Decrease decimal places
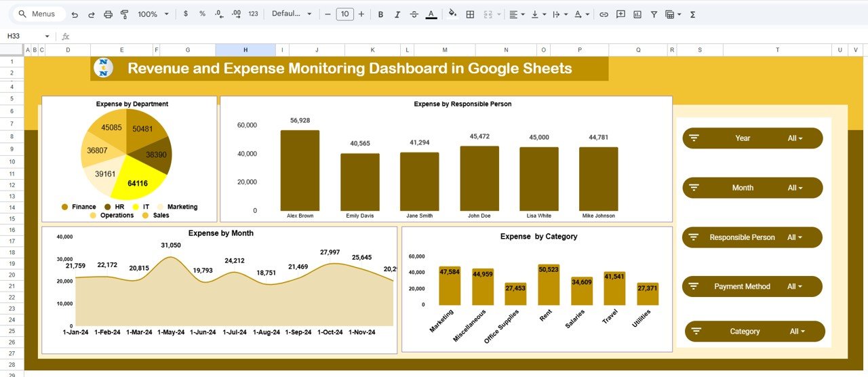The width and height of the screenshot is (868, 377). [218, 14]
